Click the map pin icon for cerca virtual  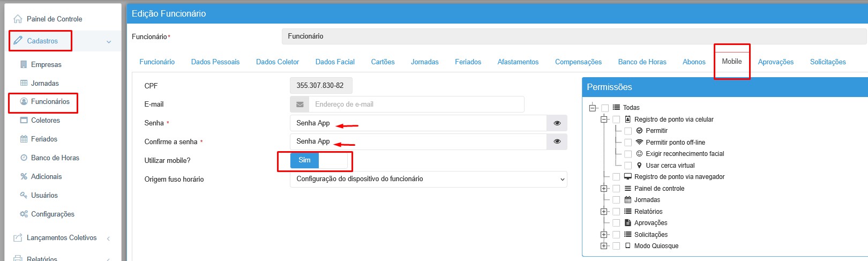[639, 166]
